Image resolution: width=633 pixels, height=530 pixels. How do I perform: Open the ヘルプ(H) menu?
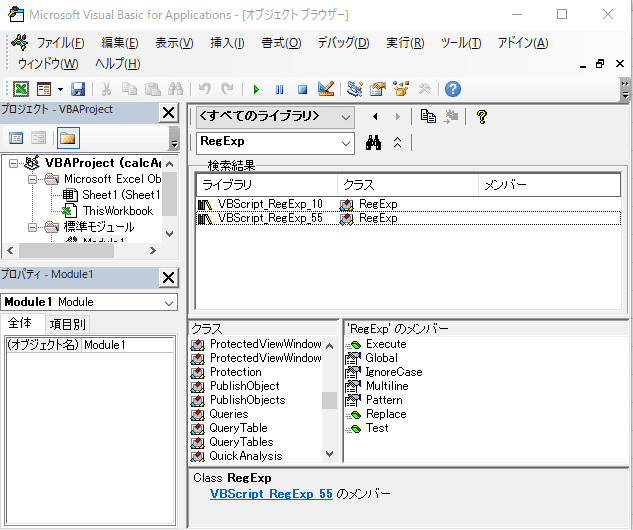tap(118, 63)
